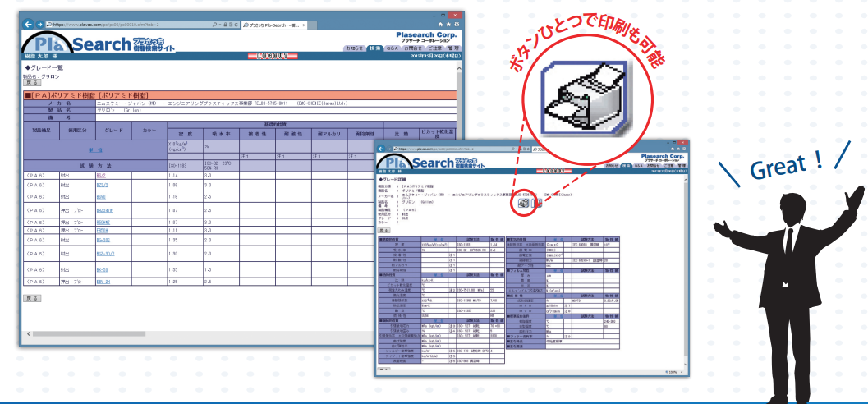Click the 戻る button below product name
This screenshot has height=404, width=868.
click(31, 83)
